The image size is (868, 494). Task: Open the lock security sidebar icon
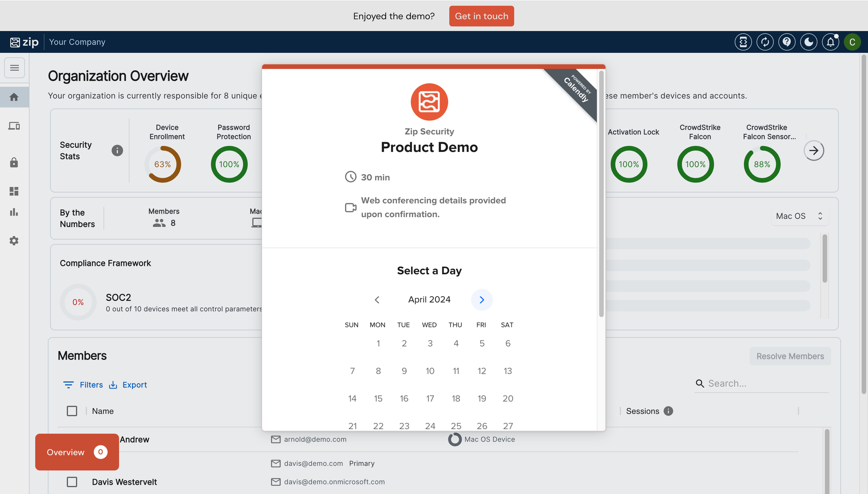(x=14, y=162)
